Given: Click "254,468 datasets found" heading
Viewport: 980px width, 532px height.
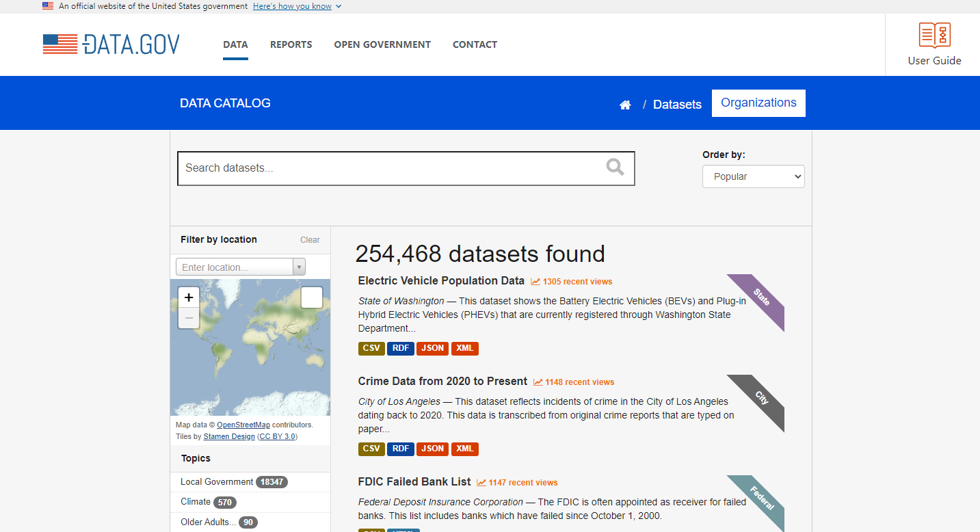Looking at the screenshot, I should pyautogui.click(x=480, y=254).
